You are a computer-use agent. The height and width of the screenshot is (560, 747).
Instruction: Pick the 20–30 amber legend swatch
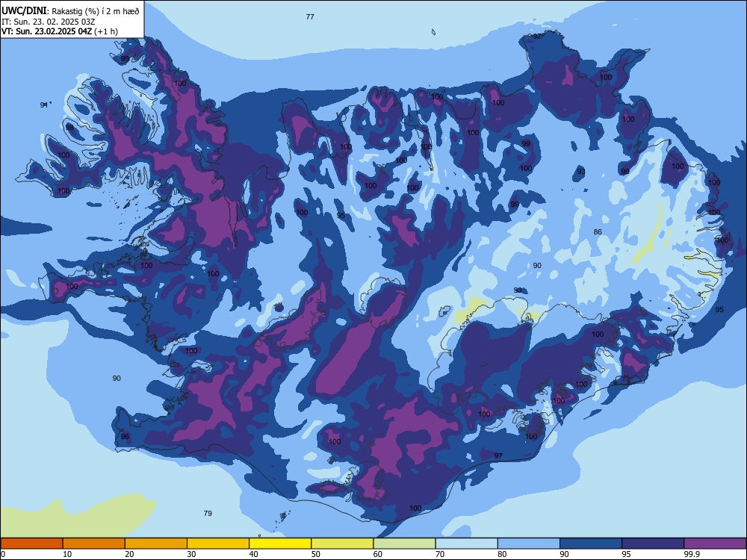coord(156,544)
